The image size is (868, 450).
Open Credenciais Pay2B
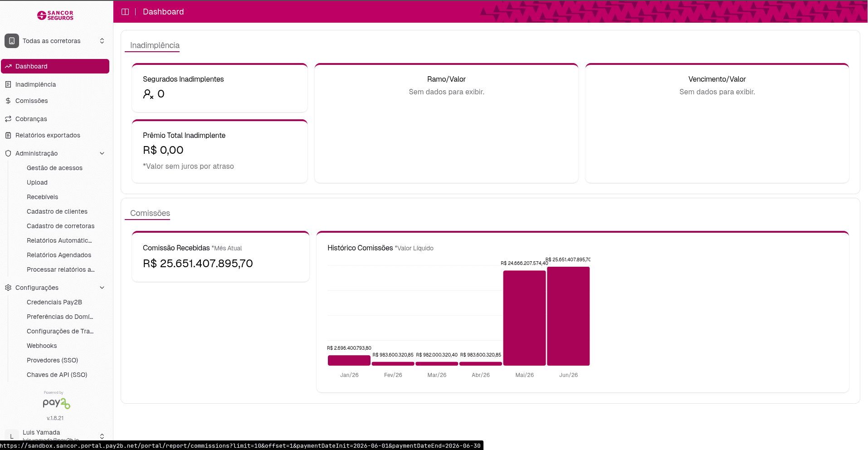point(54,302)
